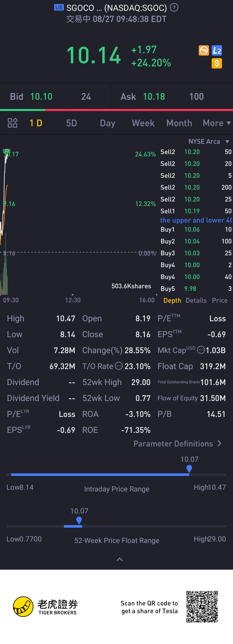The height and width of the screenshot is (644, 233).
Task: Select the 5D chart tab
Action: (x=71, y=123)
